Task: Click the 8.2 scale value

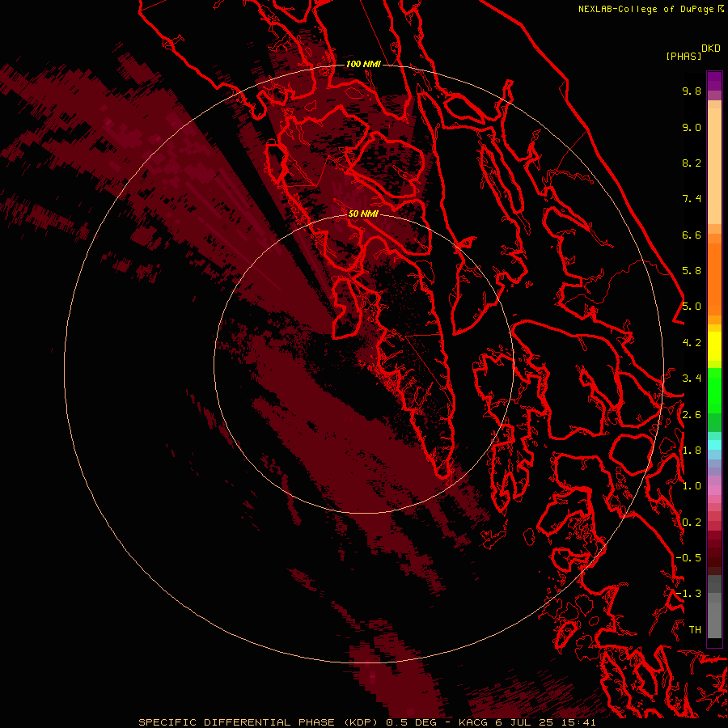Action: 692,163
